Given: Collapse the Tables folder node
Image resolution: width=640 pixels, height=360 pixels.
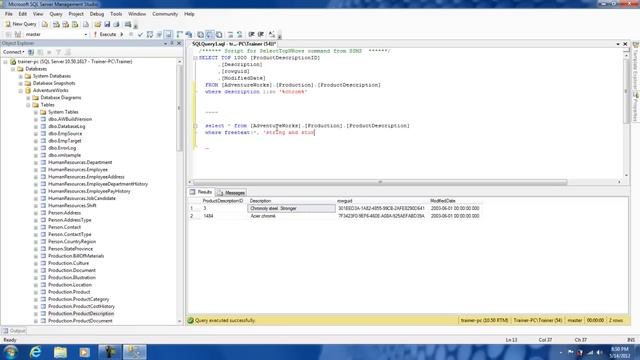Looking at the screenshot, I should pyautogui.click(x=28, y=105).
